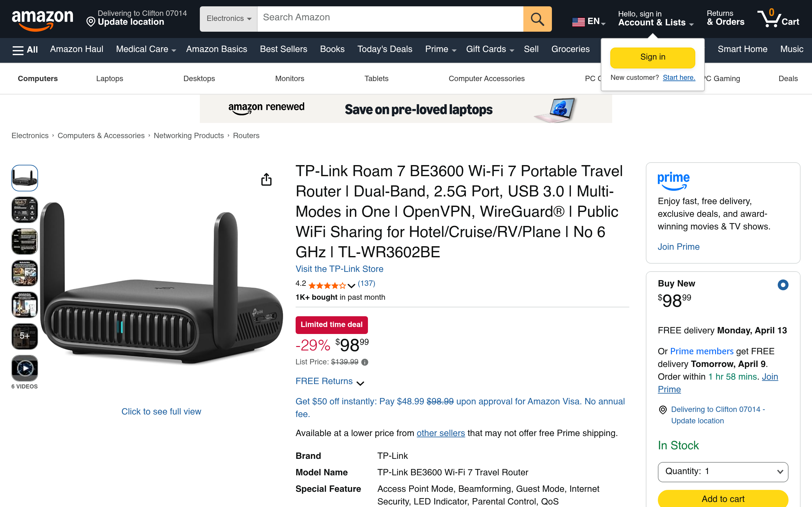The height and width of the screenshot is (507, 812).
Task: Click the orange search magnifier button
Action: coord(537,19)
